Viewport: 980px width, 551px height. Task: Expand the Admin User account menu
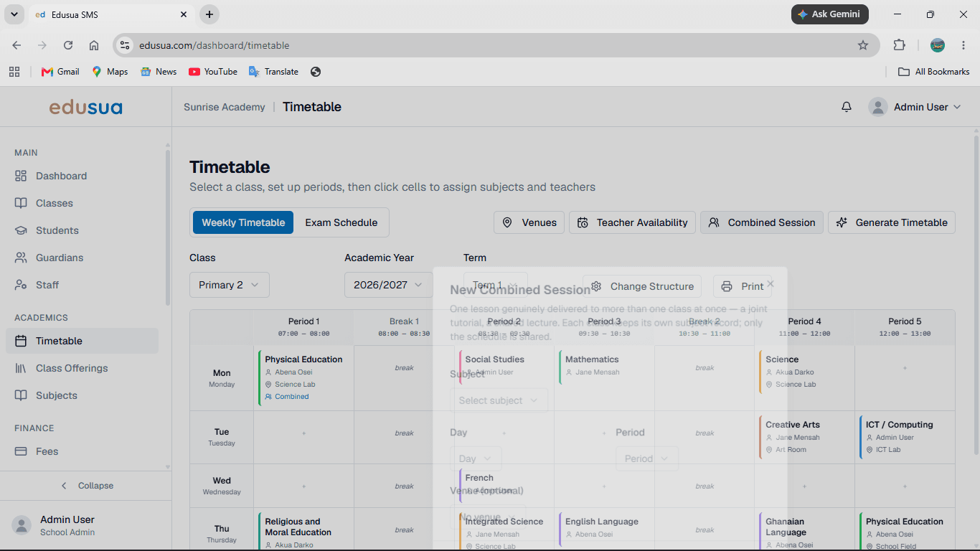(914, 107)
